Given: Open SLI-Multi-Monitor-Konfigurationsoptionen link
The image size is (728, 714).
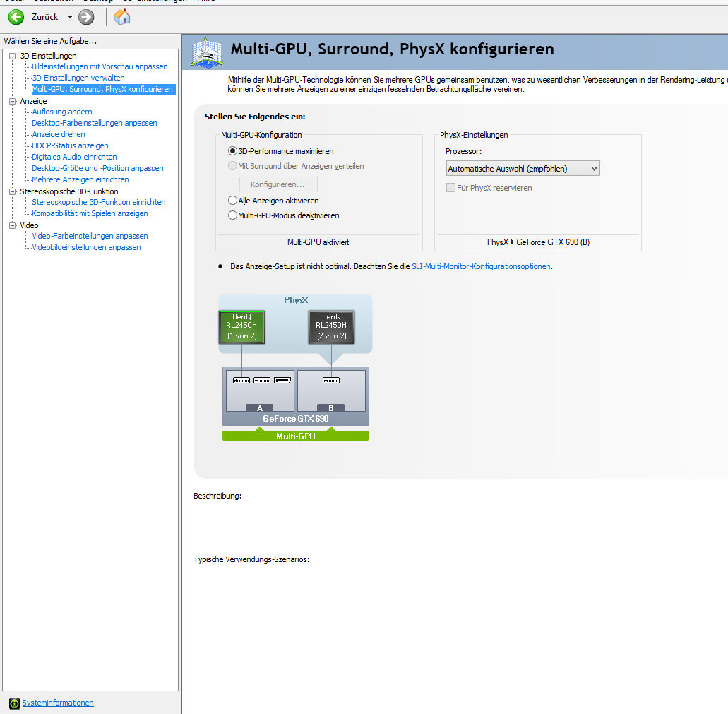Looking at the screenshot, I should click(x=481, y=266).
